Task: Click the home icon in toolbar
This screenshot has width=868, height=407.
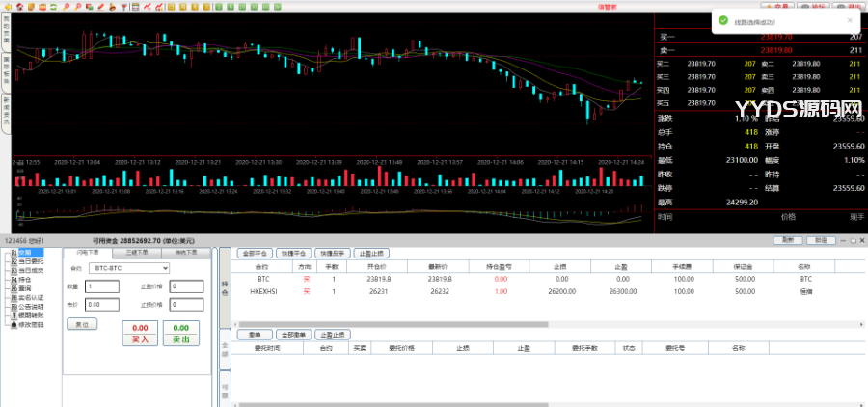Action: click(20, 6)
